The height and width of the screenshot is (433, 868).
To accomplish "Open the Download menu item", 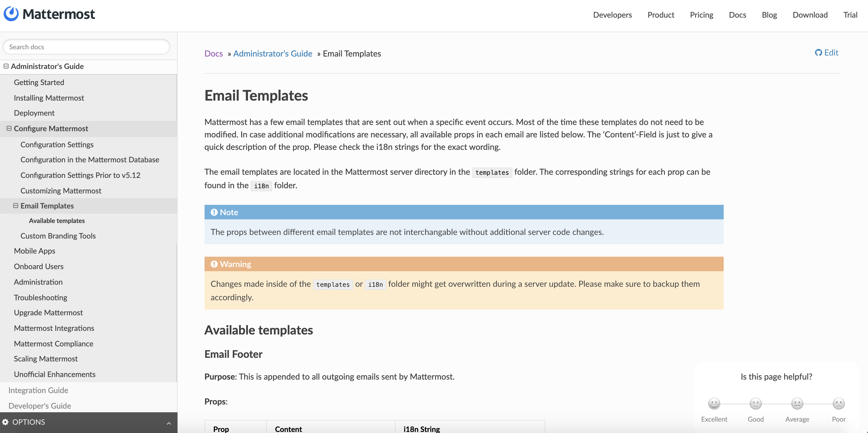I will [810, 15].
